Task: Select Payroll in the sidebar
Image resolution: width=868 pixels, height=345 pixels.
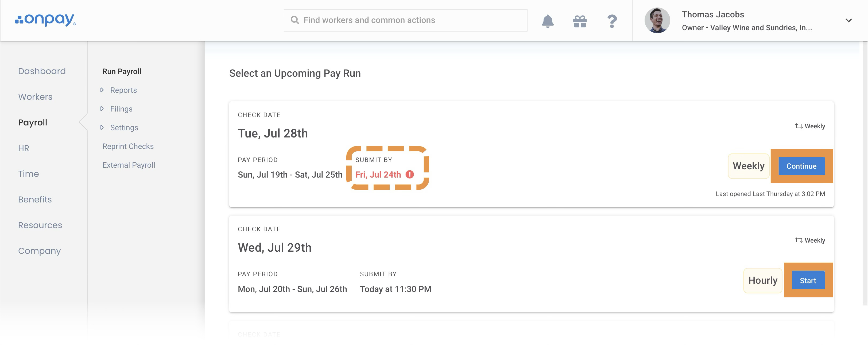Action: click(33, 122)
